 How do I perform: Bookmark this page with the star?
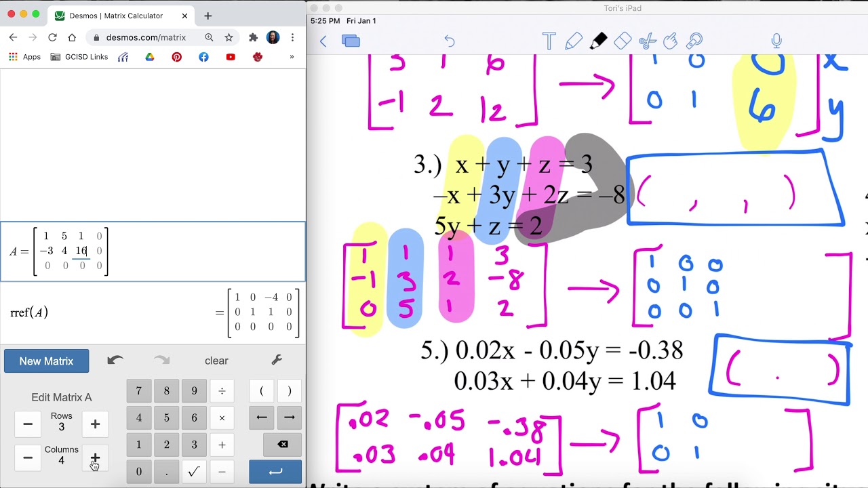click(229, 38)
